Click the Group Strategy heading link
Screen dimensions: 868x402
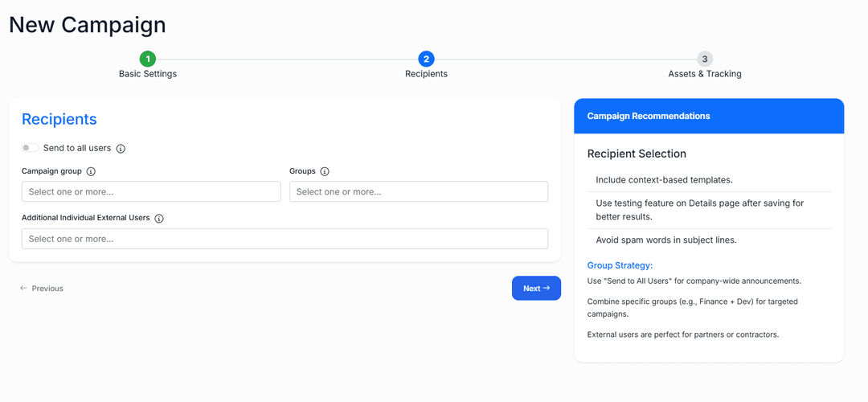(620, 265)
